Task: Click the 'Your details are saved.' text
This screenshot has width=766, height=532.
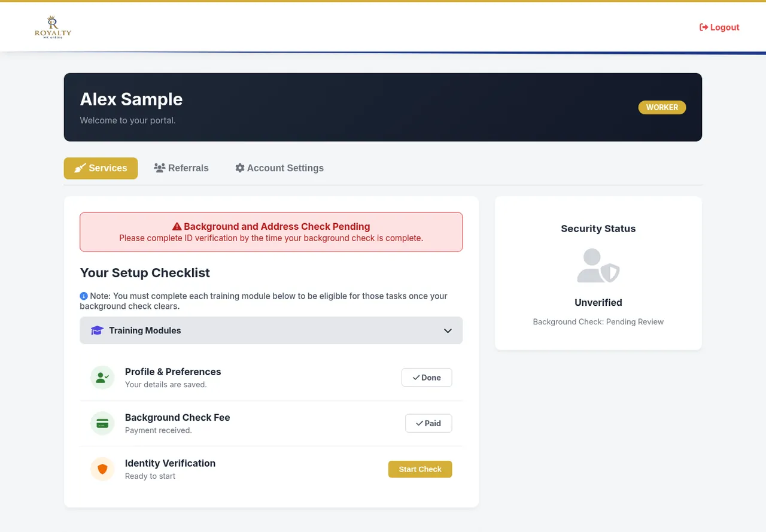Action: (x=166, y=385)
